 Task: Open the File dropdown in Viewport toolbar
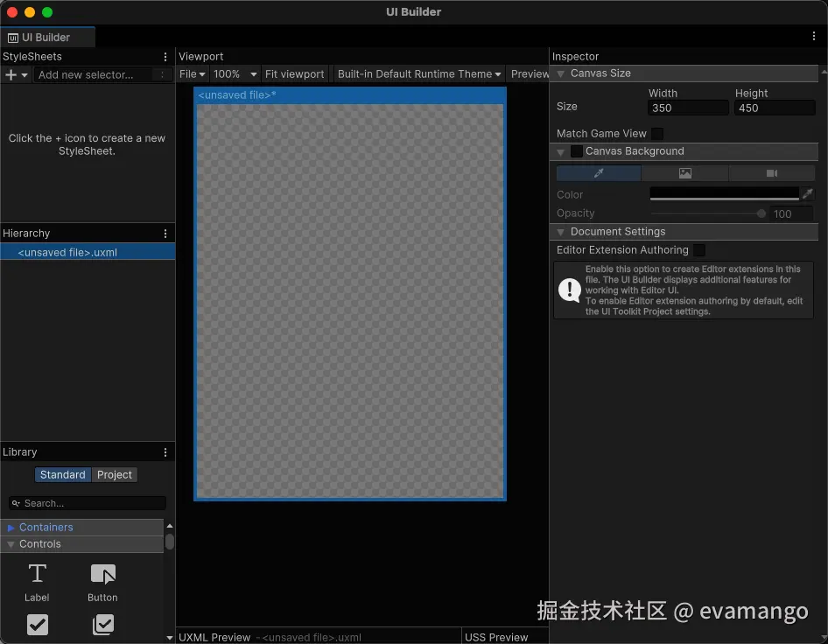coord(192,73)
